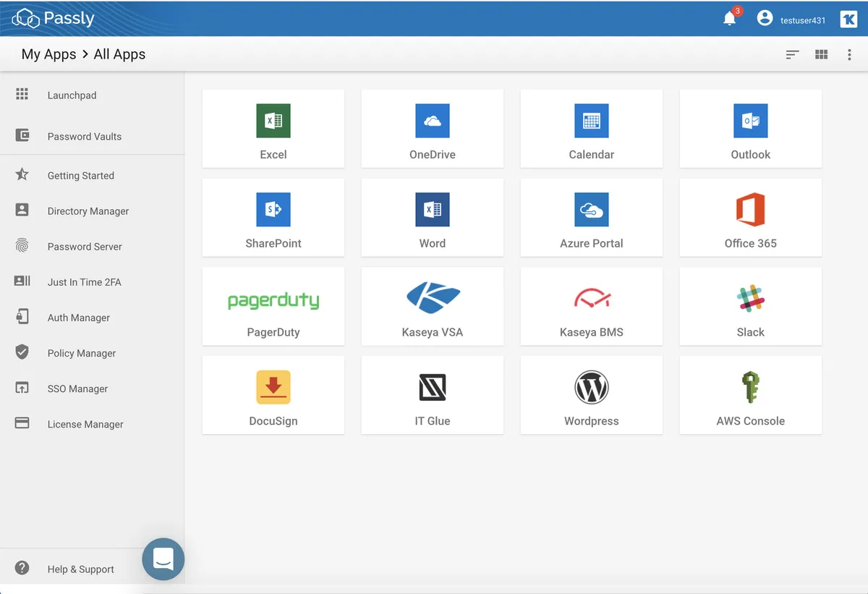
Task: Open the Excel app icon
Action: 273,121
